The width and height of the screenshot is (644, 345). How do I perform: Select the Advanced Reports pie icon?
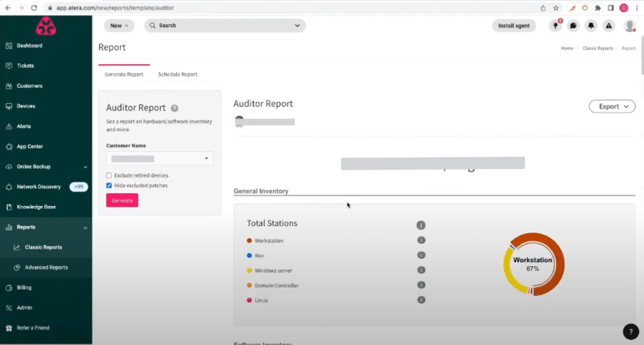(17, 268)
